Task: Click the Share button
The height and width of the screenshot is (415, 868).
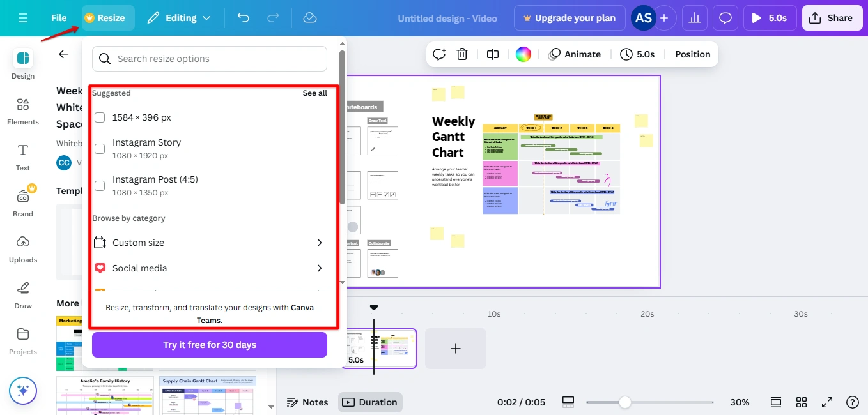Action: (x=832, y=18)
